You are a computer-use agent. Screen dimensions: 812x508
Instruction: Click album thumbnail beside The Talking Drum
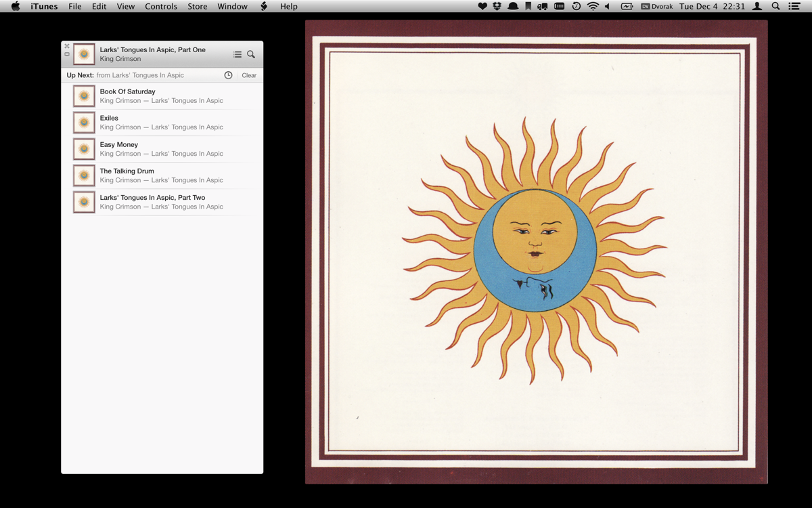pyautogui.click(x=84, y=175)
